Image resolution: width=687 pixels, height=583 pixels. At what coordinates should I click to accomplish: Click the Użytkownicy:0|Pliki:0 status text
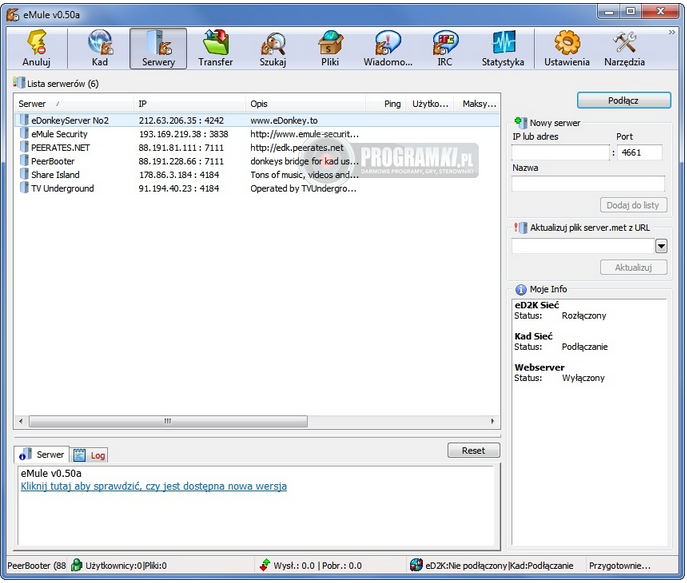(126, 565)
